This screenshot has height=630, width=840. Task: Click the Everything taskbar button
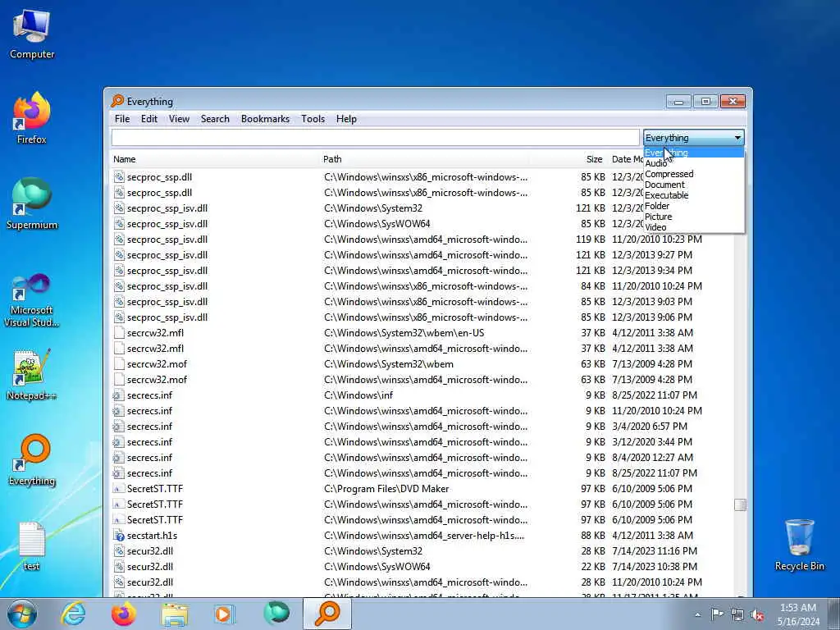327,614
